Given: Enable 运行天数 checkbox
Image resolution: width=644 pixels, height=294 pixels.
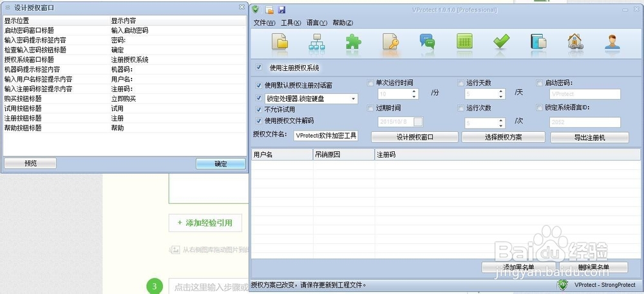Looking at the screenshot, I should tap(461, 82).
